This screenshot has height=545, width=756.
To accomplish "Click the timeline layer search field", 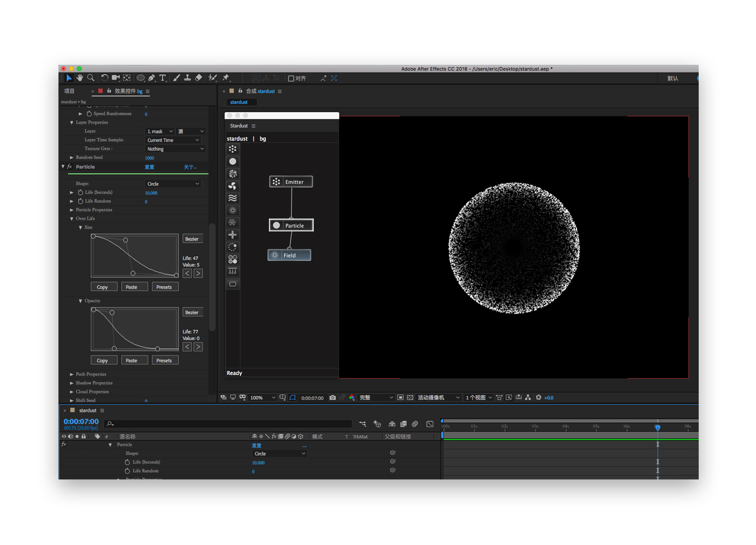I will click(x=228, y=424).
